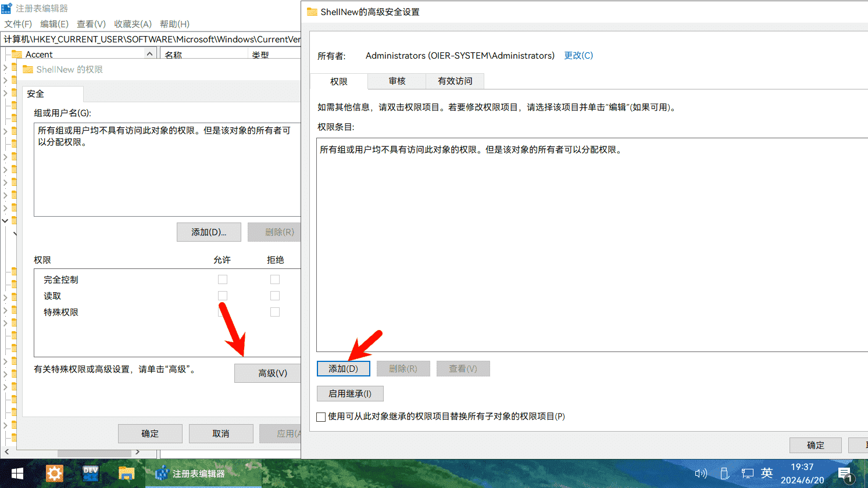Screen dimensions: 868x488
Task: Switch to the 有效访问 tab
Action: 455,81
